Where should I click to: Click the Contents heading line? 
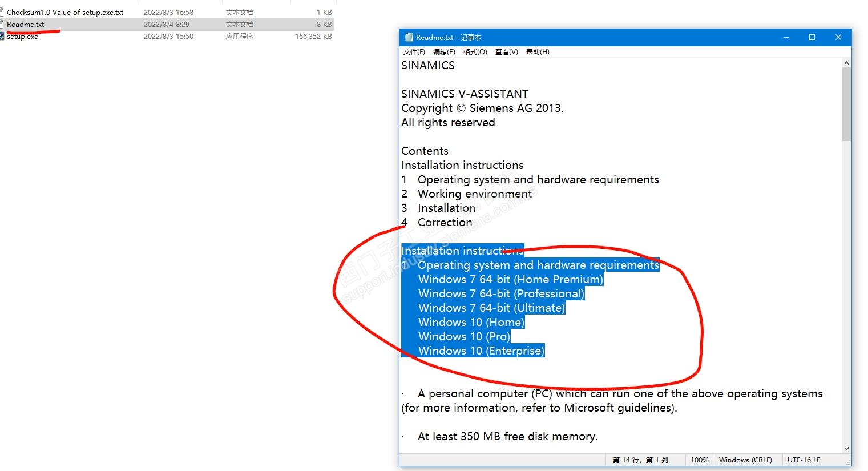point(425,151)
